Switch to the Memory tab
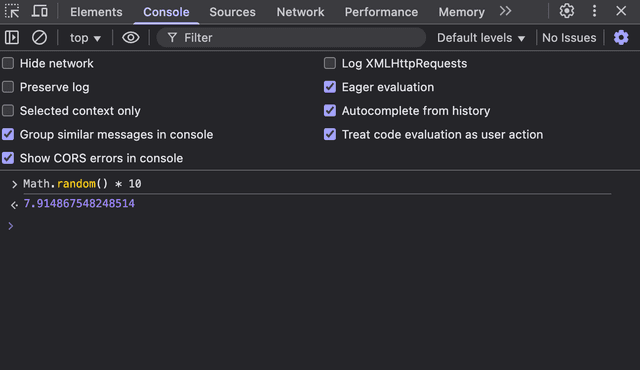The width and height of the screenshot is (640, 370). click(x=462, y=12)
